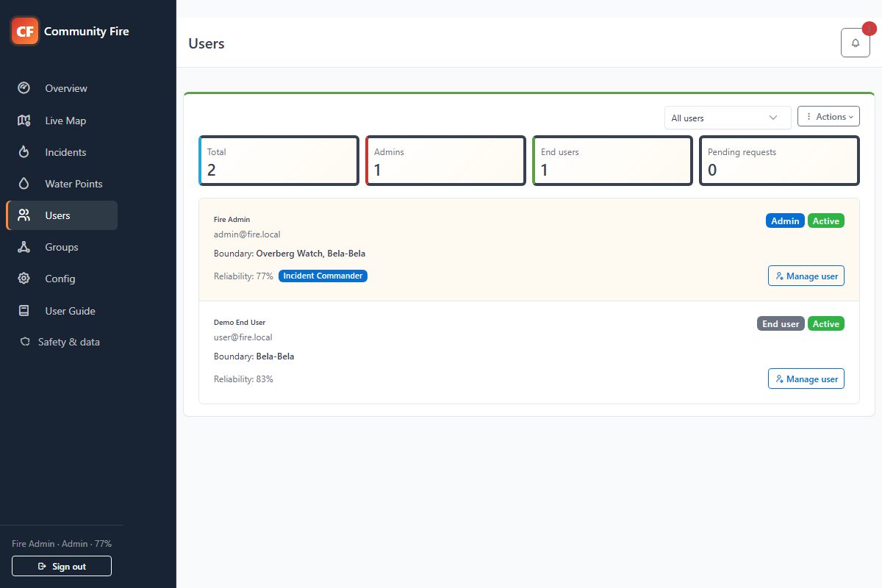Viewport: 882px width, 588px height.
Task: Click the Pending requests stat card
Action: (779, 161)
